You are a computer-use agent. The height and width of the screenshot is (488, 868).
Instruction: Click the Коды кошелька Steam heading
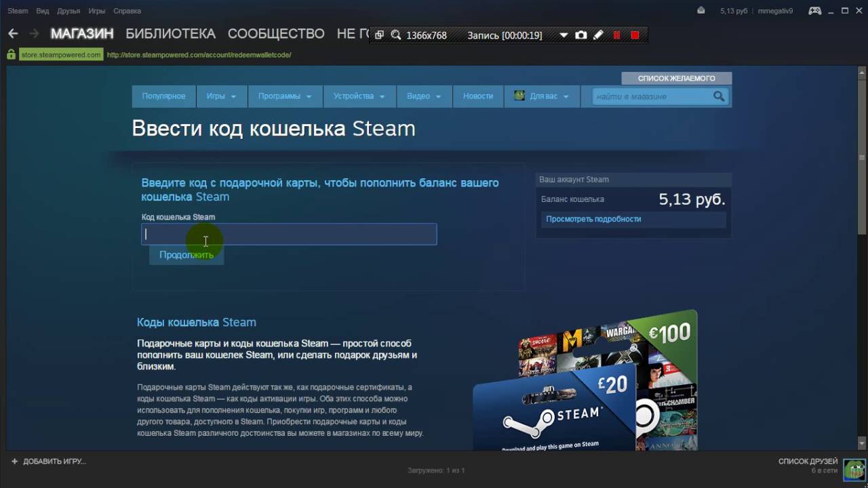coord(197,323)
